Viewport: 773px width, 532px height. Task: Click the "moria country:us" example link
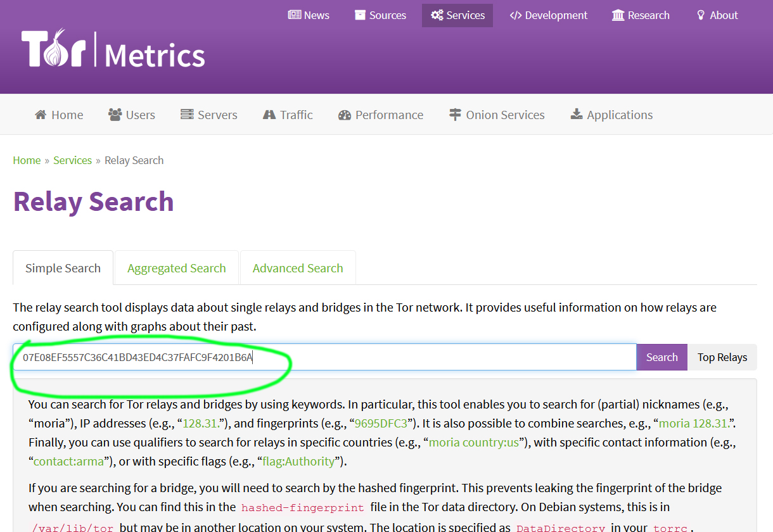pos(474,442)
